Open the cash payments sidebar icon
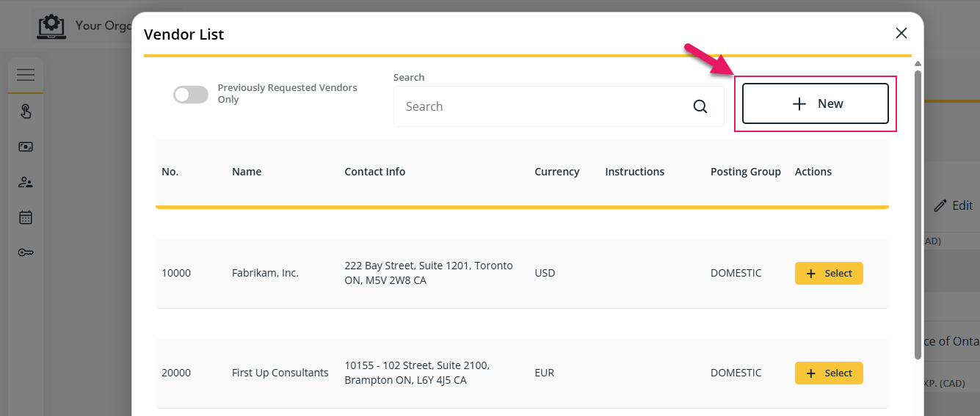This screenshot has width=980, height=416. click(x=26, y=147)
